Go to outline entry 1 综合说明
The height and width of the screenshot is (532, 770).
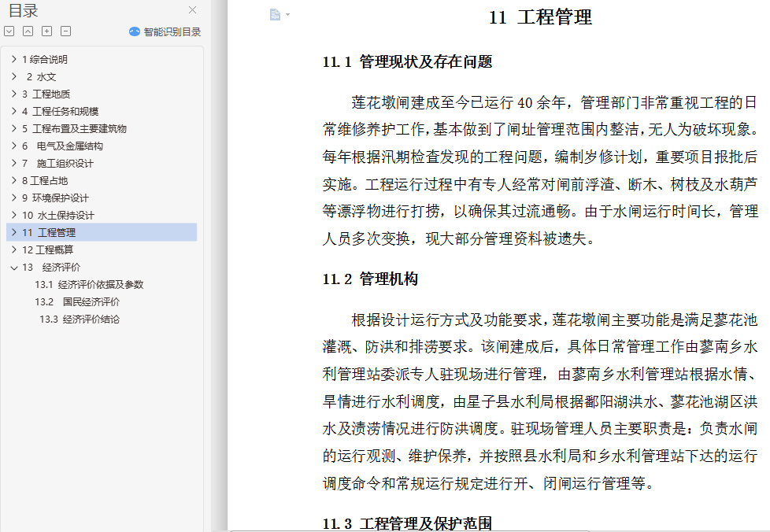click(45, 59)
